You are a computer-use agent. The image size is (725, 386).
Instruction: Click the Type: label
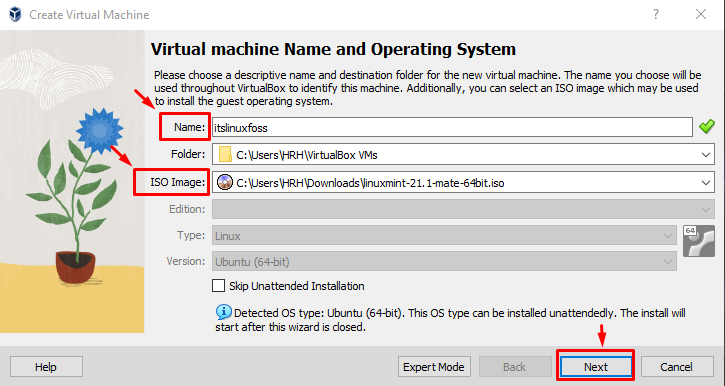click(x=191, y=235)
